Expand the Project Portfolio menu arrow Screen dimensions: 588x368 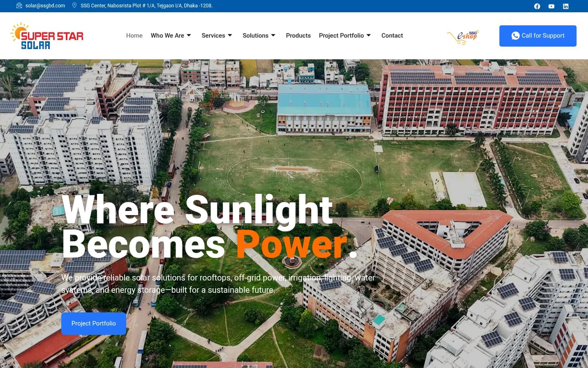pos(369,36)
